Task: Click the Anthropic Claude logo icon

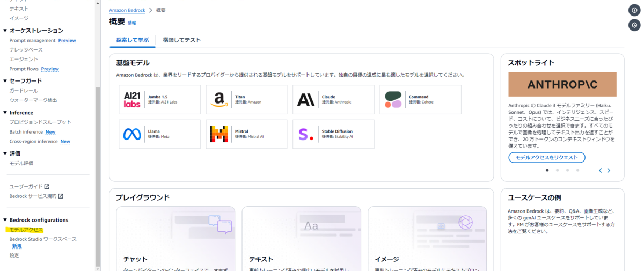Action: pyautogui.click(x=306, y=100)
